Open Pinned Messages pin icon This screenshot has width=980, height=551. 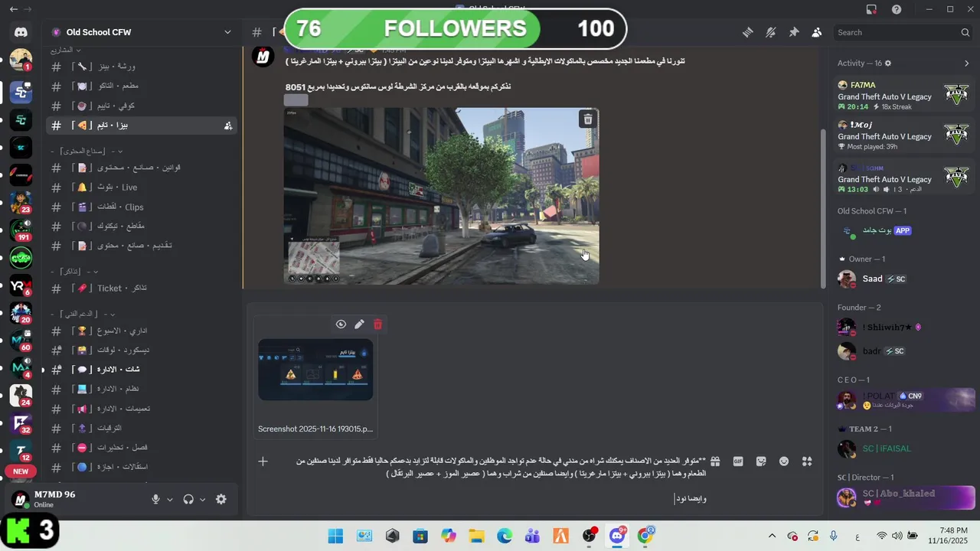click(x=793, y=32)
